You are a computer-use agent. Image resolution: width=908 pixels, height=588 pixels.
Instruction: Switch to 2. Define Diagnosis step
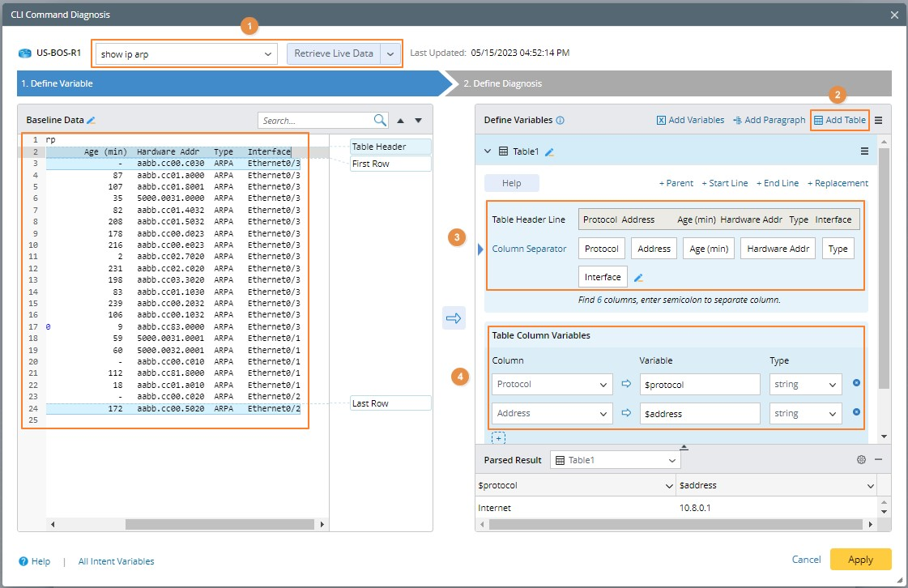(x=502, y=83)
